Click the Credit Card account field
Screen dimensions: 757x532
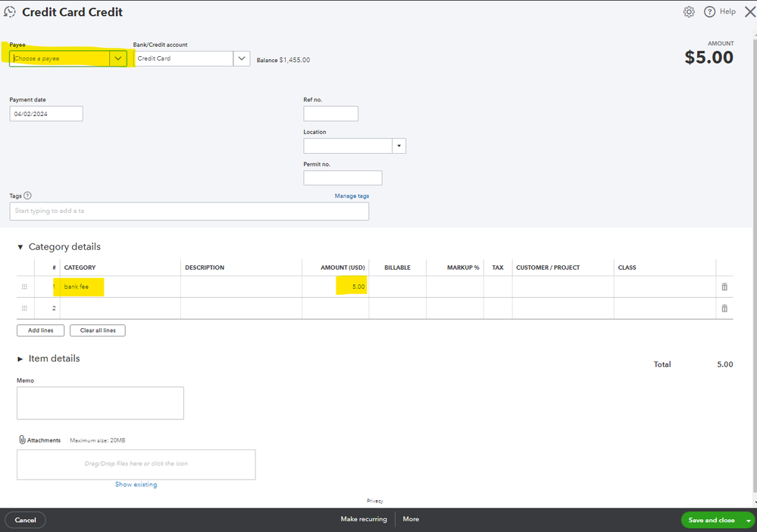coord(183,58)
